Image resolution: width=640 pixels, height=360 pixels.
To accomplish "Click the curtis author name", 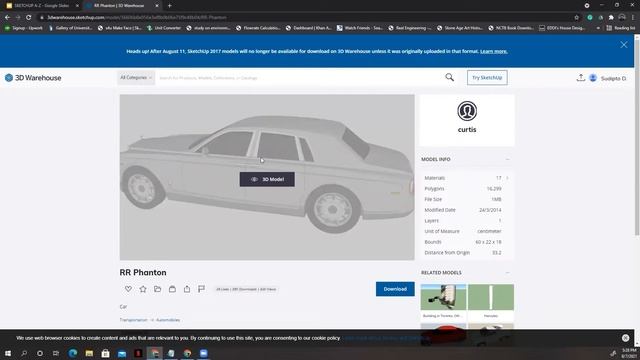I will (467, 129).
